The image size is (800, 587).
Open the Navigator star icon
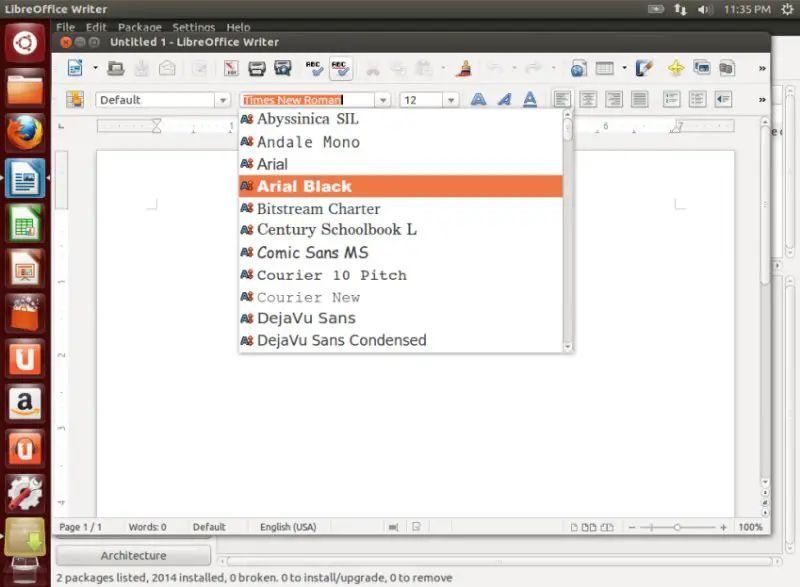[675, 68]
